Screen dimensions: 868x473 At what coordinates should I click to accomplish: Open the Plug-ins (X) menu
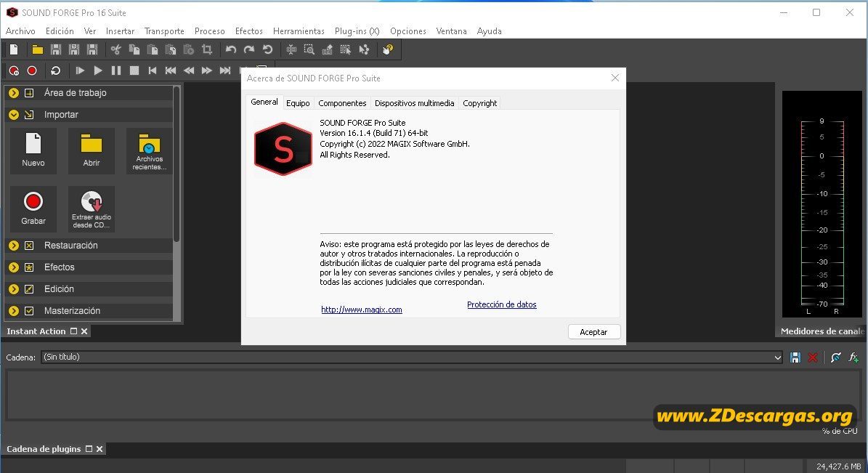[357, 31]
